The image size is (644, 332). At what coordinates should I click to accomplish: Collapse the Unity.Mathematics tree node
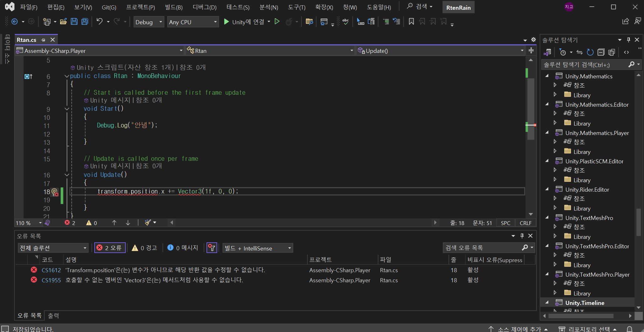tap(547, 76)
